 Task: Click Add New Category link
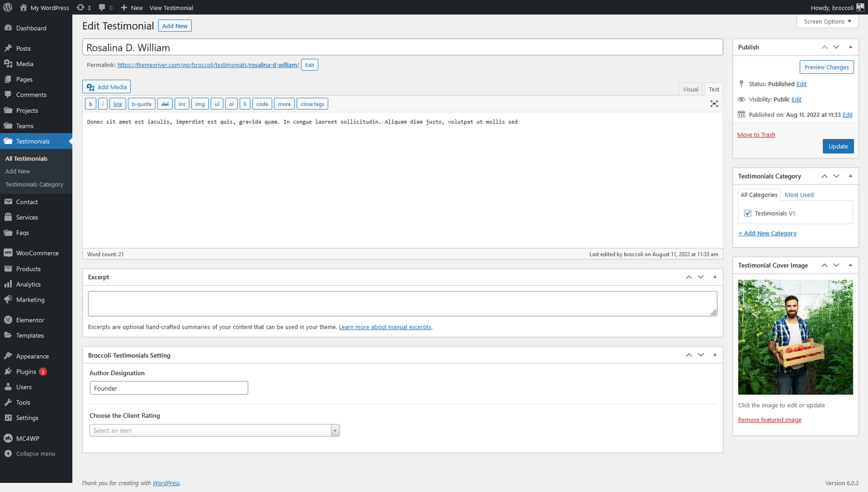768,234
